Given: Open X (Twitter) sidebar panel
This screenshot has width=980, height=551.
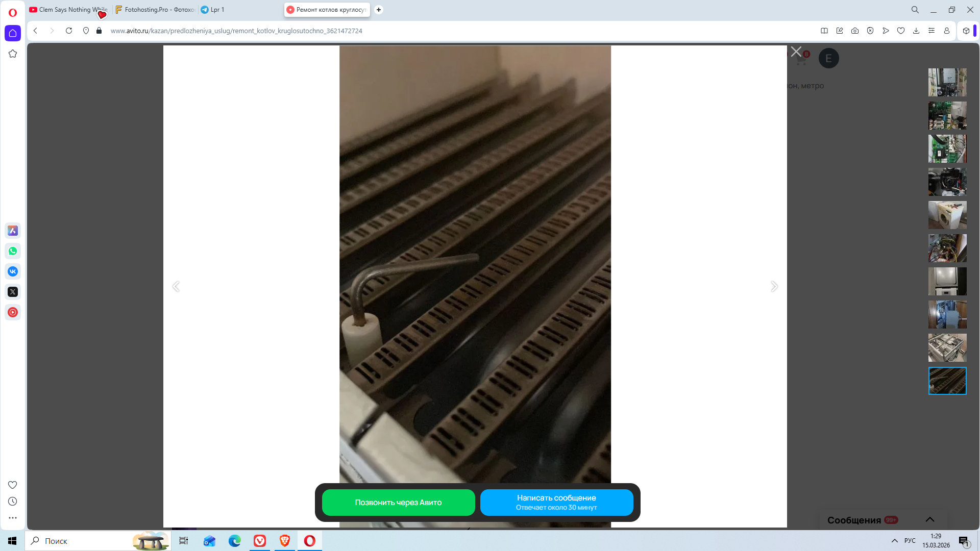Looking at the screenshot, I should coord(13,292).
